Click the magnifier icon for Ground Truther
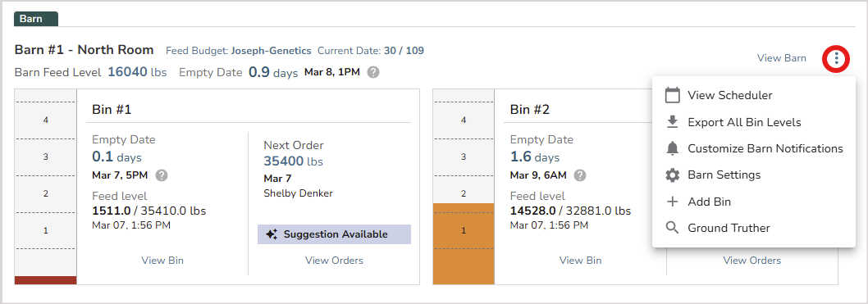 click(672, 229)
